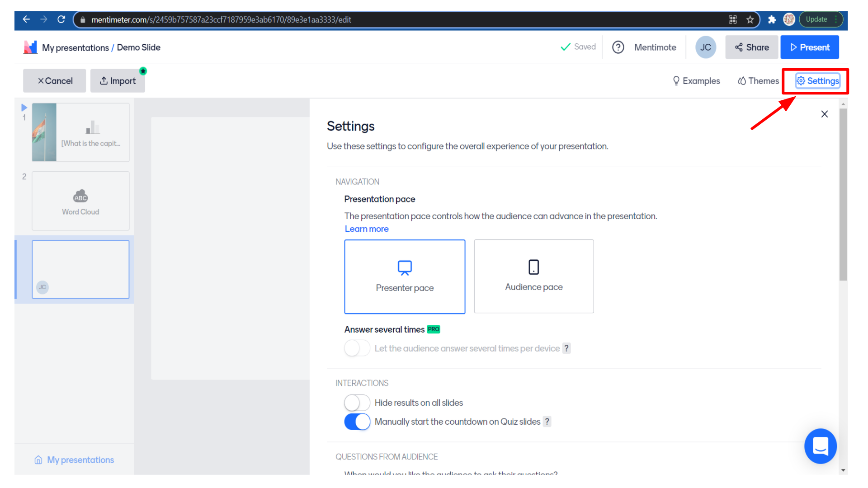The width and height of the screenshot is (868, 488).
Task: Toggle Hide results on all slides
Action: point(356,403)
